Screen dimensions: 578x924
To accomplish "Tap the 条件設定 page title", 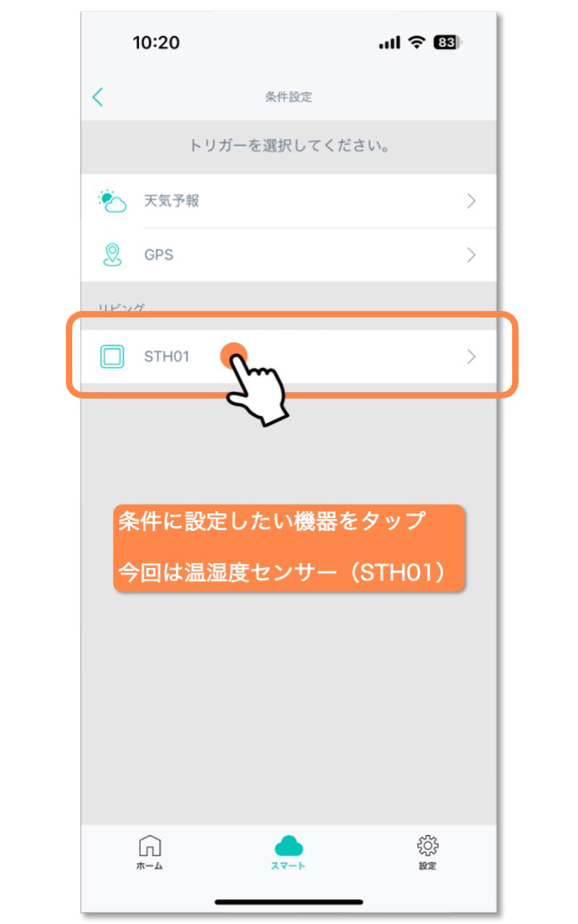I will [x=288, y=96].
